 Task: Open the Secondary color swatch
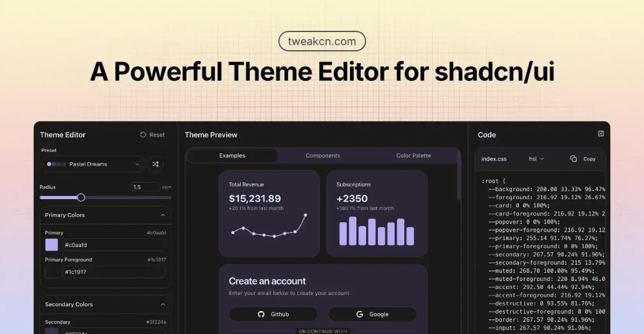[52, 331]
